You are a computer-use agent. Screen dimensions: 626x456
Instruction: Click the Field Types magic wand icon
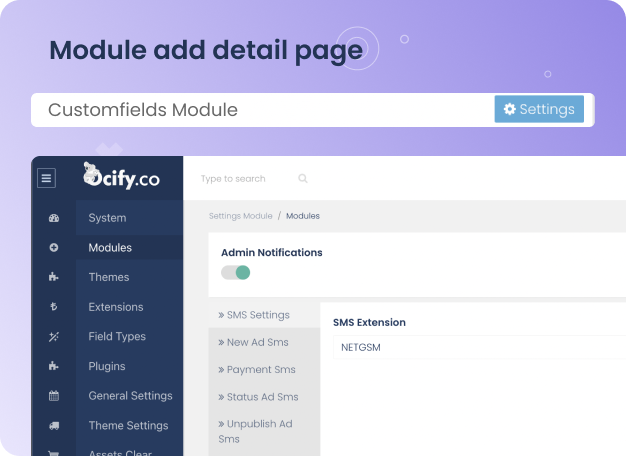[x=54, y=337]
